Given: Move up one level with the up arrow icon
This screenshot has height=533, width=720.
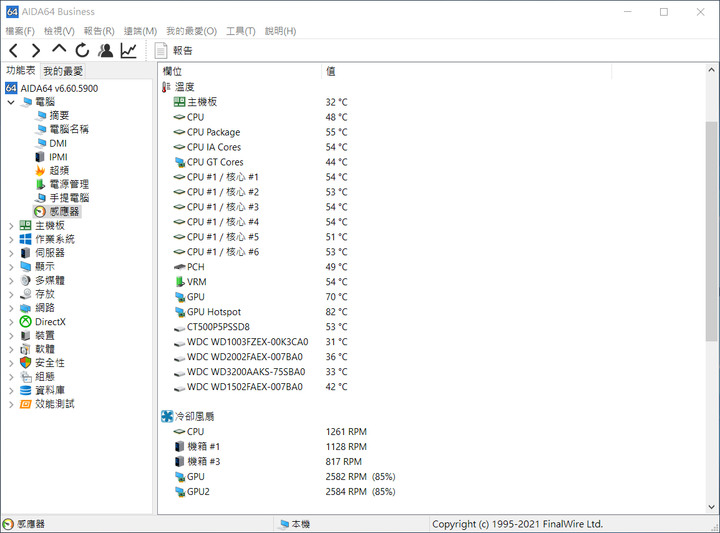Looking at the screenshot, I should point(59,49).
